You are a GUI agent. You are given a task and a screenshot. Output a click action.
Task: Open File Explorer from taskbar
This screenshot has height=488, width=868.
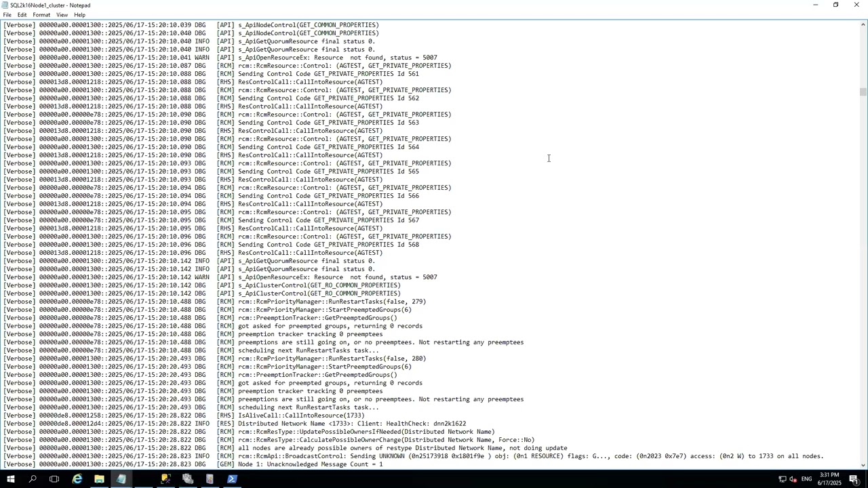(99, 479)
